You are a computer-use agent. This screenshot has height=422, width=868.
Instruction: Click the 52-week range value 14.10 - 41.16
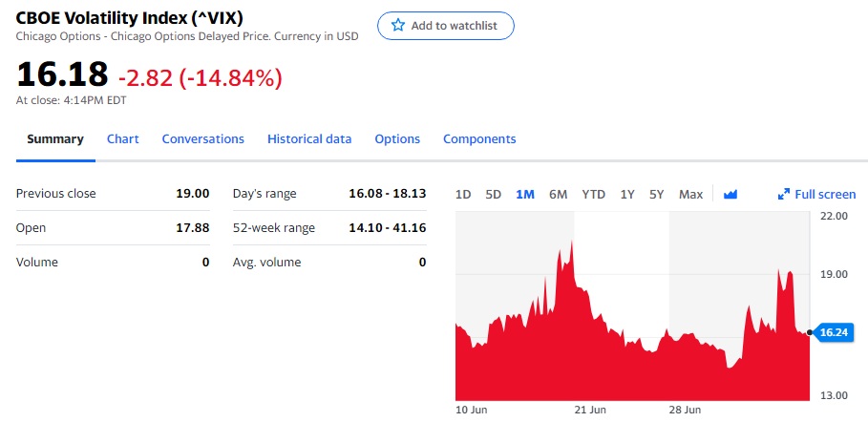coord(388,227)
